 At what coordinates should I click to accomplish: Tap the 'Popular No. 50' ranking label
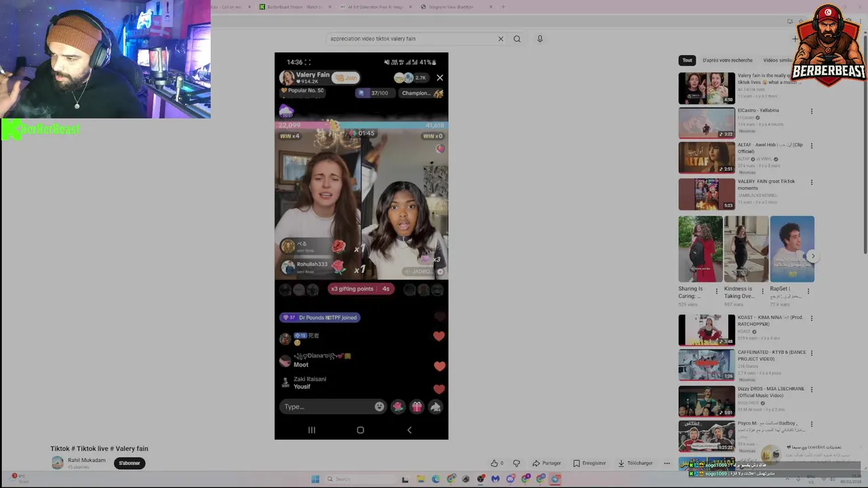point(302,91)
